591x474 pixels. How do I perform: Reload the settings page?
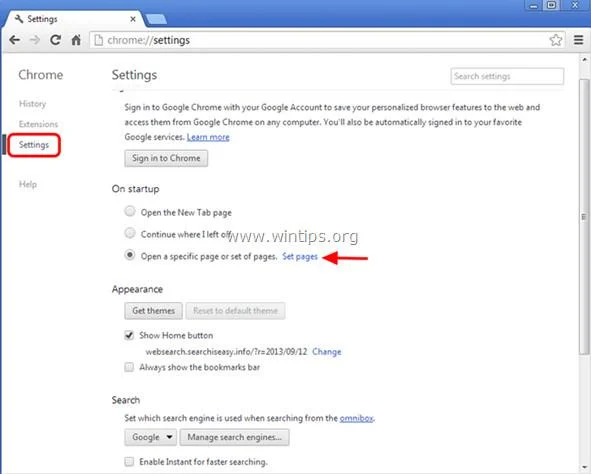pyautogui.click(x=55, y=40)
